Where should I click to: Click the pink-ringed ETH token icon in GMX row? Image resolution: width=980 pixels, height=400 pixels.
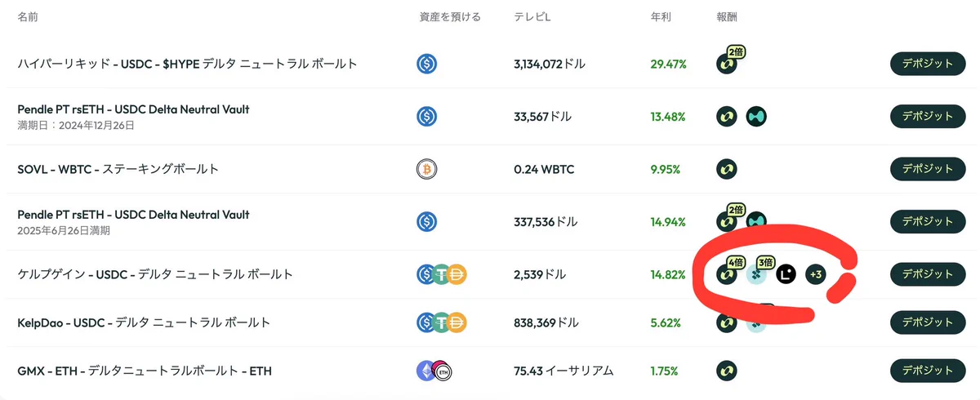coord(443,372)
